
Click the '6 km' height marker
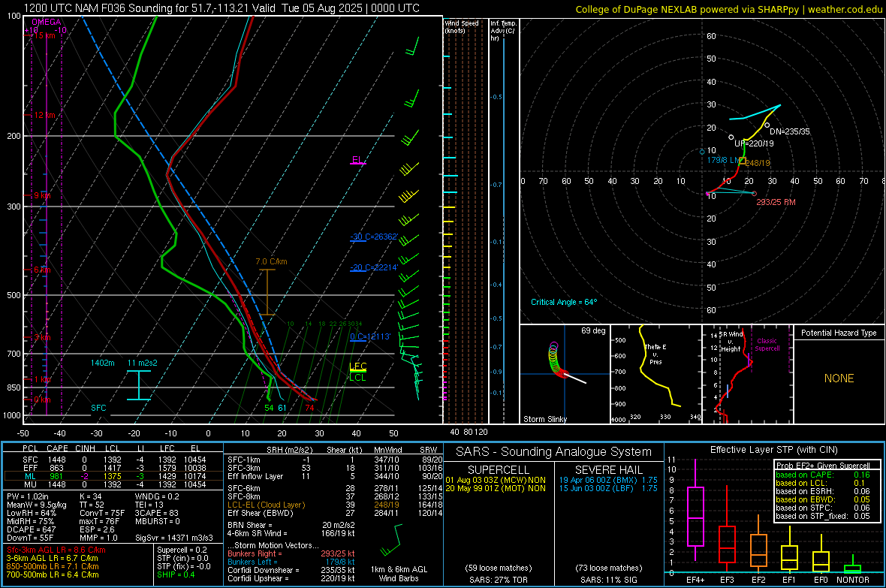(x=42, y=270)
